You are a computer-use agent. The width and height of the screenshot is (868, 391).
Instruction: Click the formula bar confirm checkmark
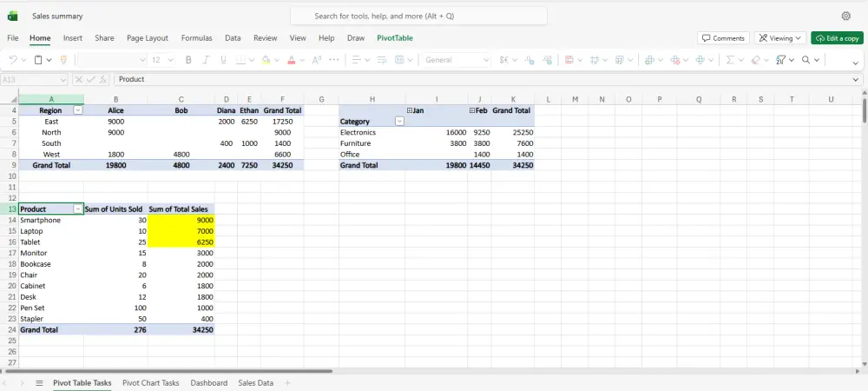pos(91,80)
